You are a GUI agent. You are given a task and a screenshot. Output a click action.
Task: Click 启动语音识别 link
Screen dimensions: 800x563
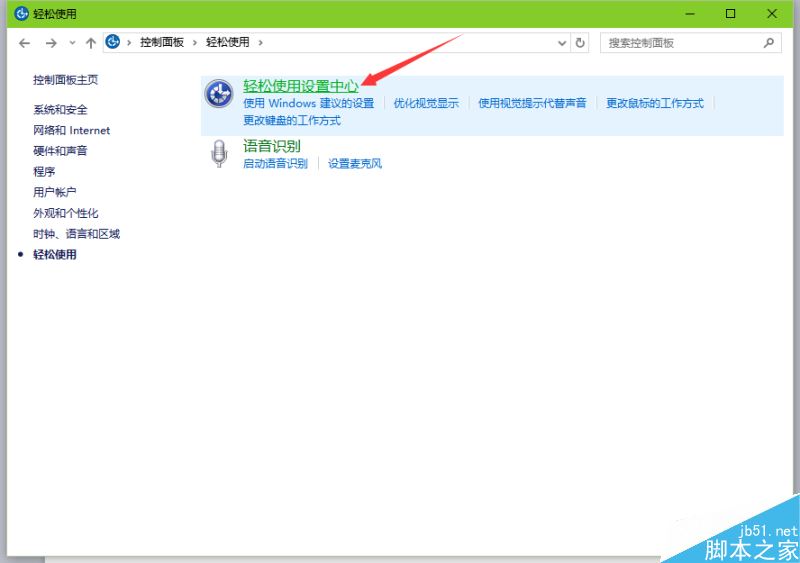click(275, 164)
